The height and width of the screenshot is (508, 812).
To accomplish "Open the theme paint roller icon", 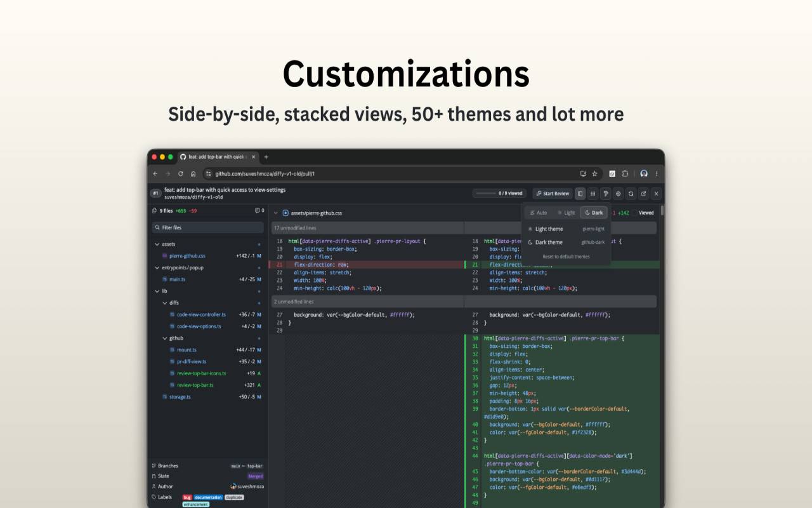I will click(606, 194).
